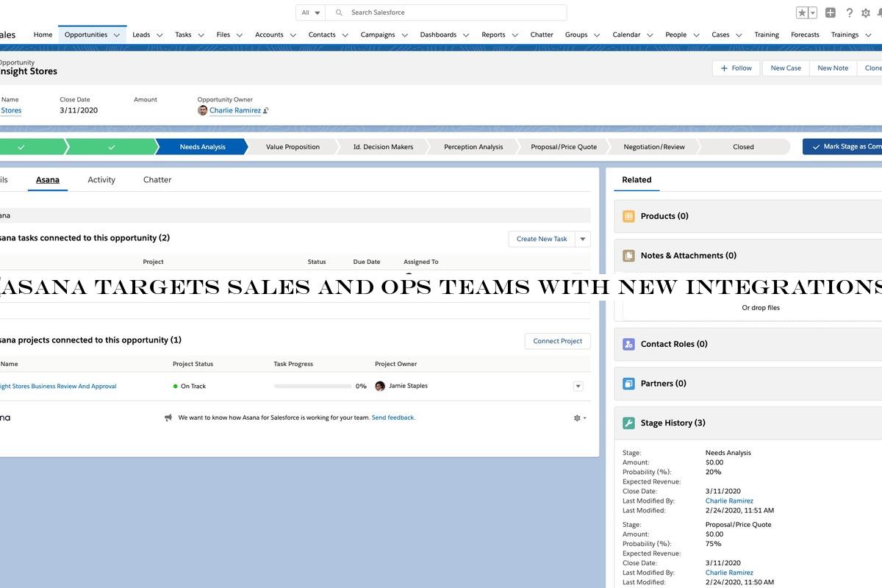The width and height of the screenshot is (882, 588).
Task: Expand the Opportunities nav chevron
Action: click(x=117, y=35)
